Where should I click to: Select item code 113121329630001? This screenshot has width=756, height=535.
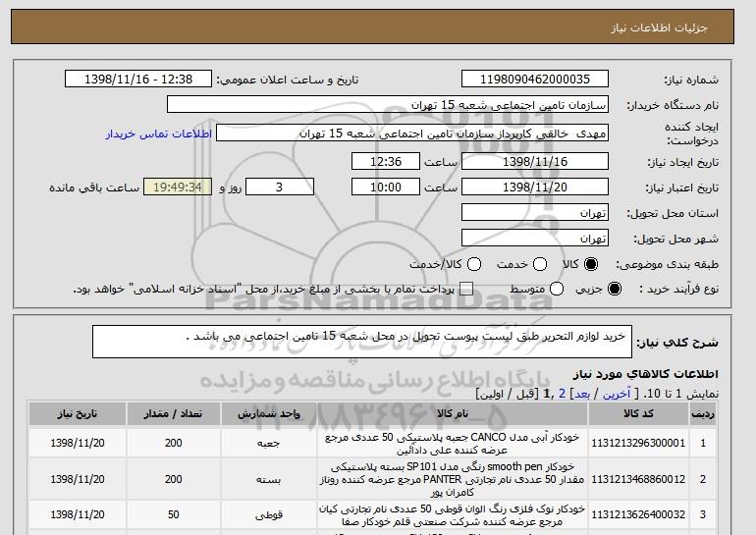[x=638, y=443]
